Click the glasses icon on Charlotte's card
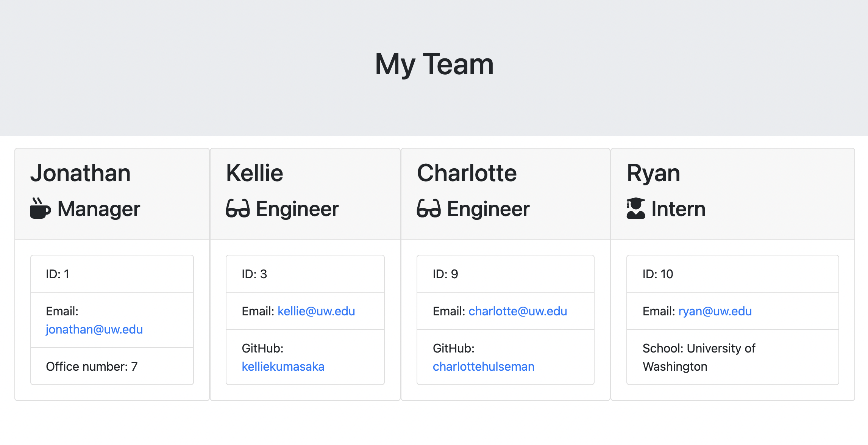868x445 pixels. 429,209
